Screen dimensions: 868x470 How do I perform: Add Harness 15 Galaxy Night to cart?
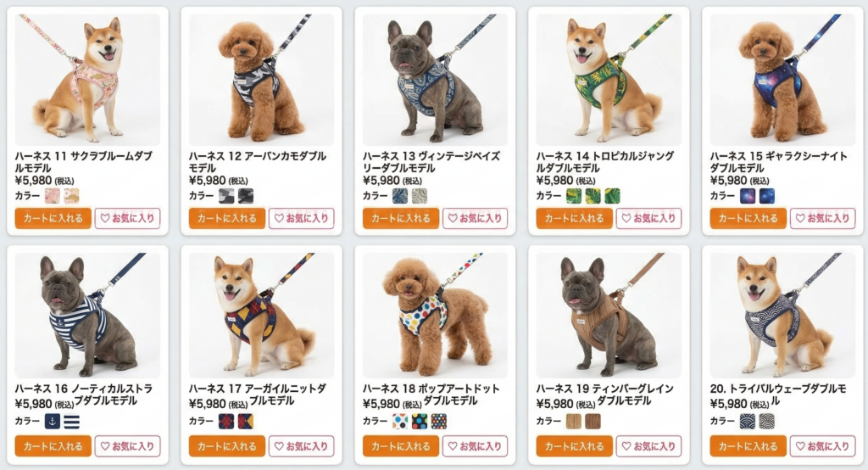click(x=748, y=218)
